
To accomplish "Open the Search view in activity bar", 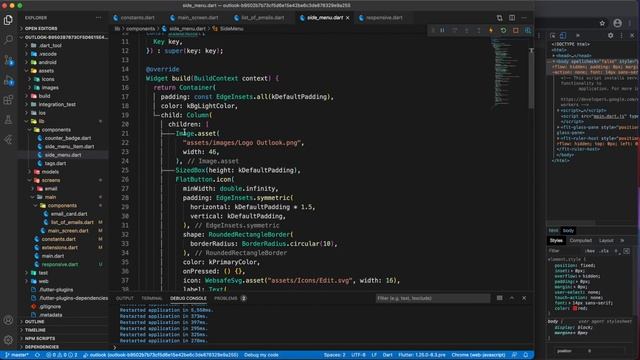I will 8,40.
